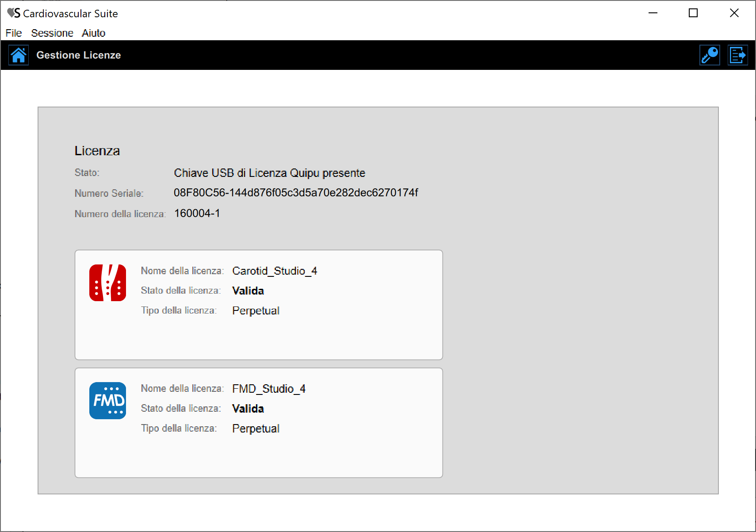Click Valida status of Carotid Studio license
Image resolution: width=756 pixels, height=532 pixels.
point(248,291)
